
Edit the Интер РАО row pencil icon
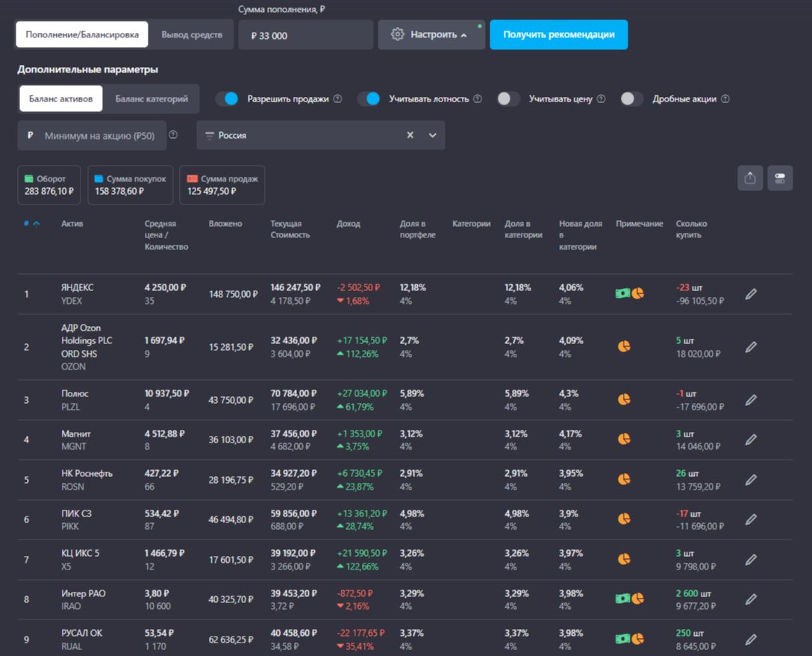tap(751, 599)
